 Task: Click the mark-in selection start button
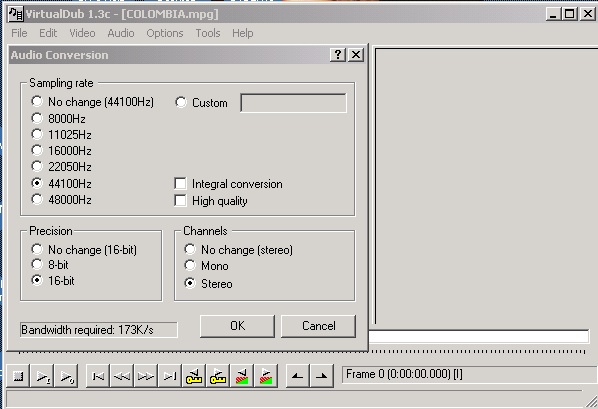[297, 377]
